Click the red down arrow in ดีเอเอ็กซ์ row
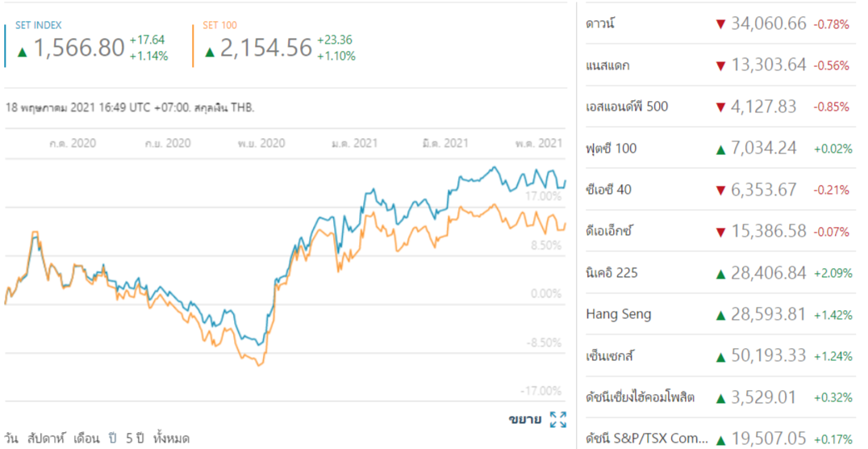The image size is (868, 449). pyautogui.click(x=720, y=232)
